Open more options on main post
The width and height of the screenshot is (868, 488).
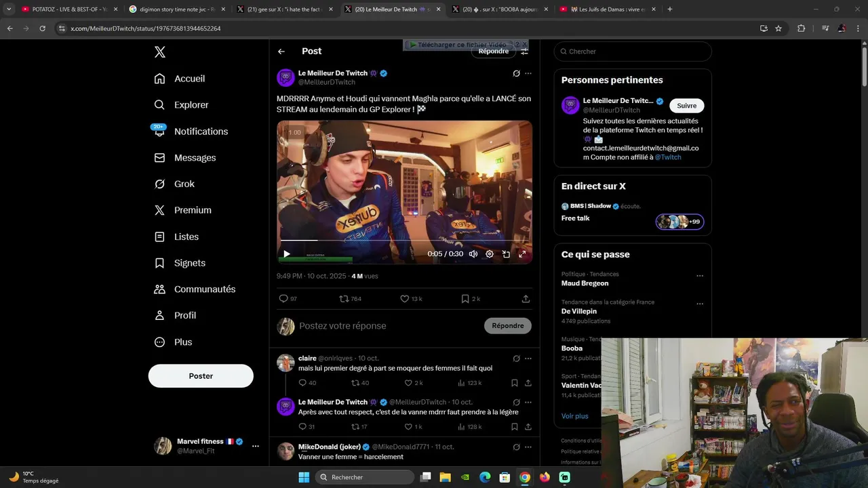tap(528, 73)
